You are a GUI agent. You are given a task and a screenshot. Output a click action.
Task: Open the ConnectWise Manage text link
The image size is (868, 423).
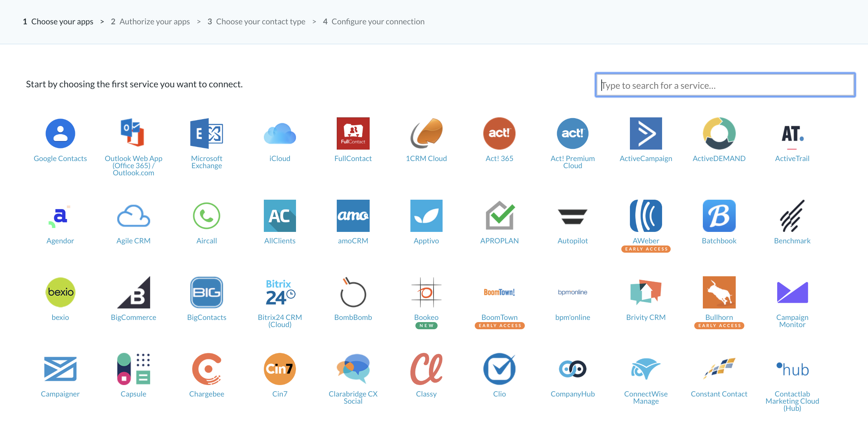tap(646, 398)
